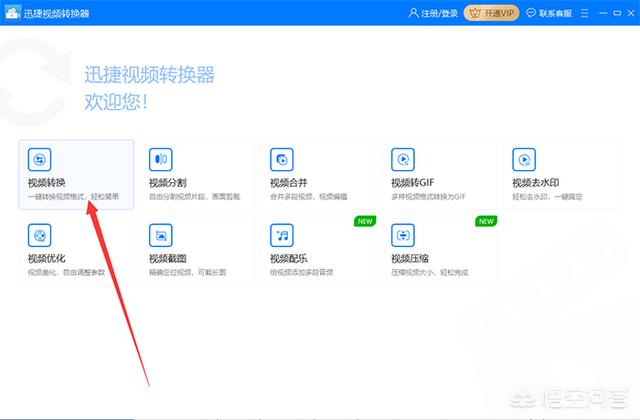
Task: Click the app logo in title bar
Action: (12, 13)
